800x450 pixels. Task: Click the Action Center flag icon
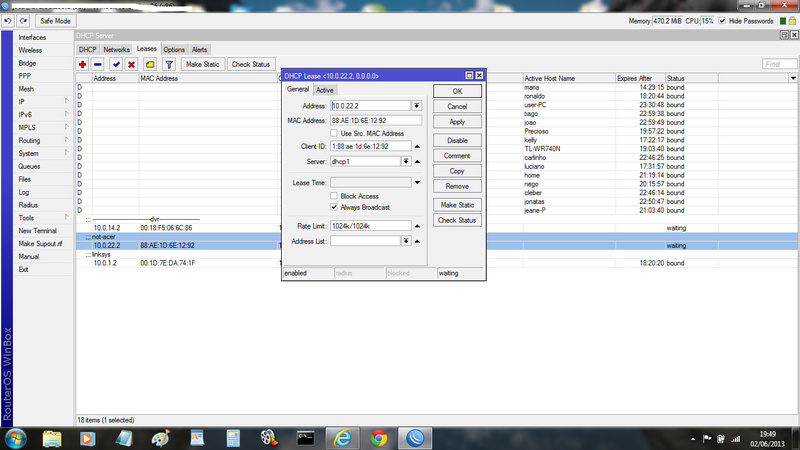tap(707, 439)
